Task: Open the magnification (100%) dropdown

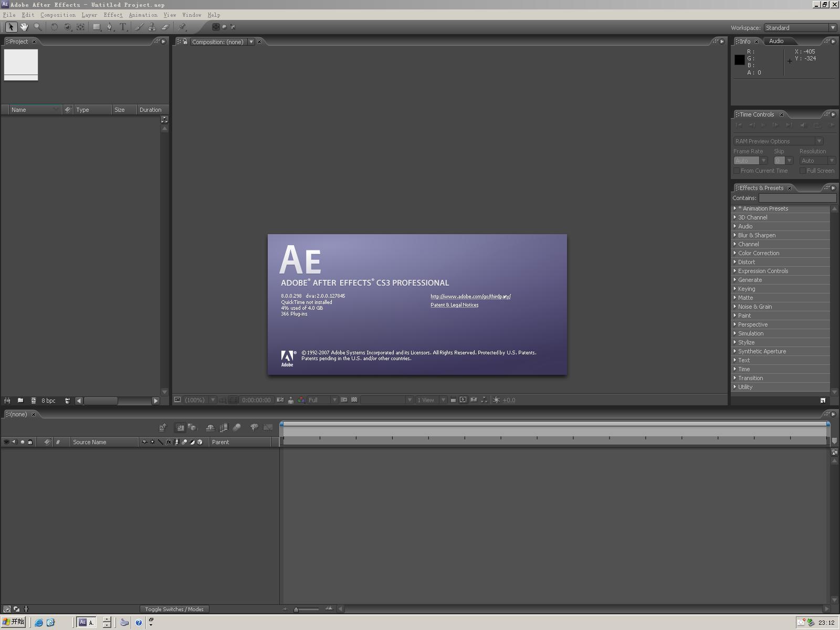Action: coord(199,400)
